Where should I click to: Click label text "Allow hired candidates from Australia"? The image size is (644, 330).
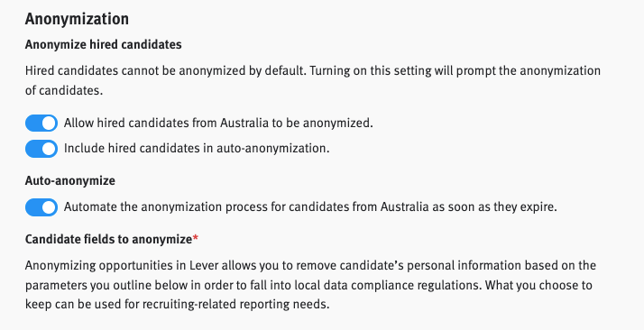coord(166,123)
